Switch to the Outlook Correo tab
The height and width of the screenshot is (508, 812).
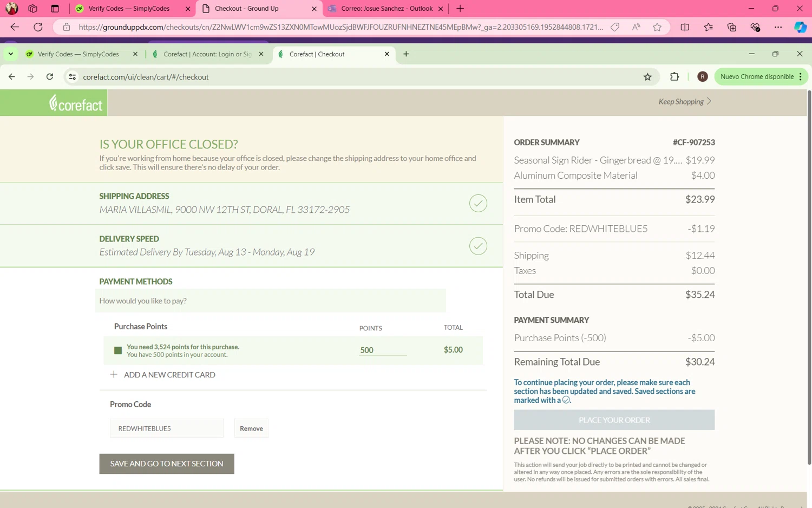click(x=386, y=9)
